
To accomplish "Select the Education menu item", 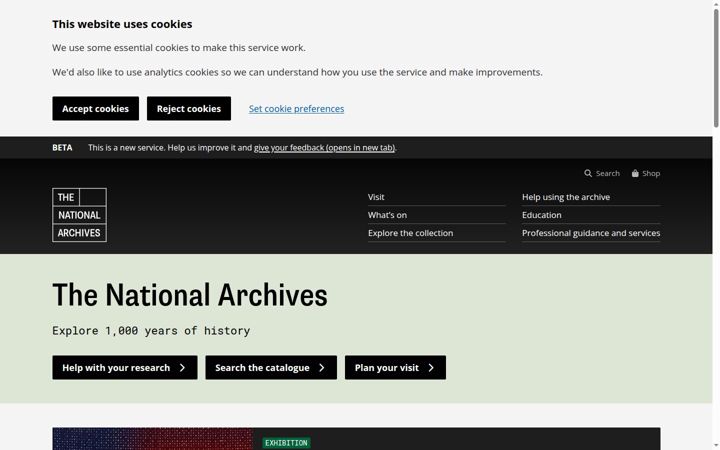I will [541, 215].
